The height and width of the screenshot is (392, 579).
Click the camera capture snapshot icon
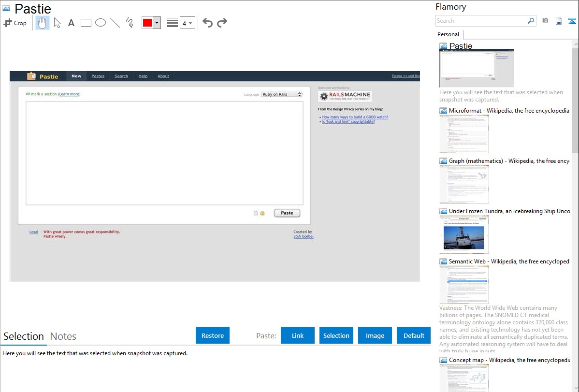[x=545, y=21]
